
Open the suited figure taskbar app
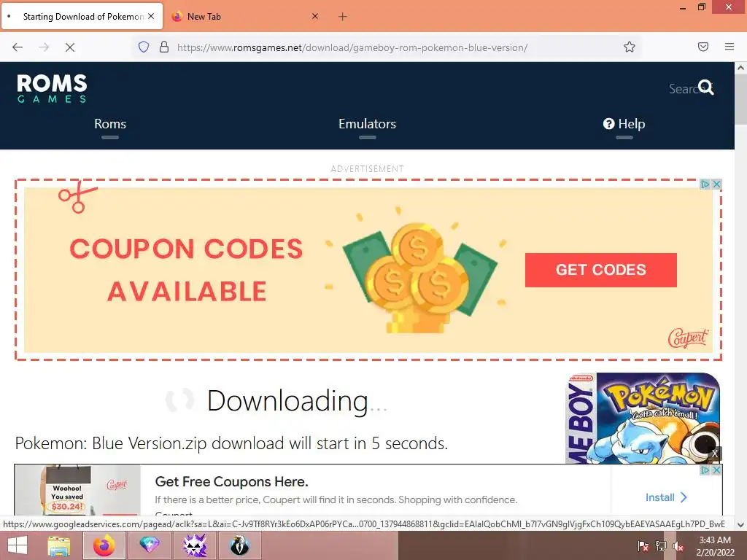tap(239, 545)
